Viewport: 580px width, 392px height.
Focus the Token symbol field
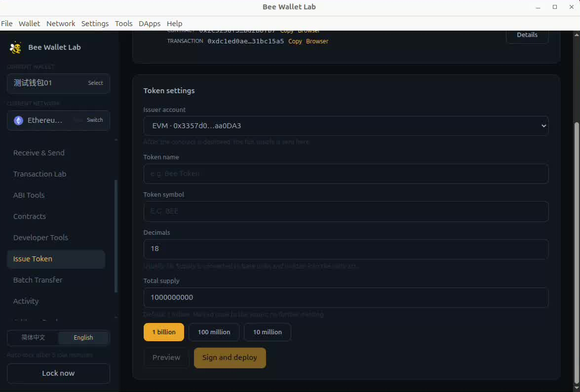pos(346,212)
